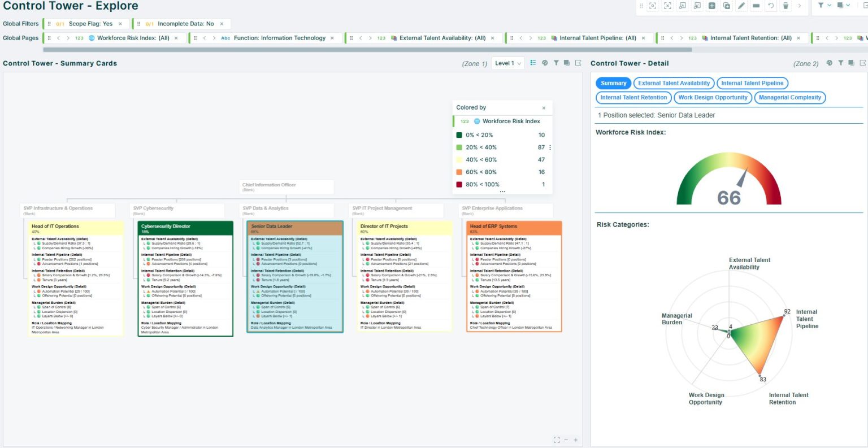Image resolution: width=868 pixels, height=448 pixels.
Task: Open Zone 1 color palette icon
Action: coord(545,63)
